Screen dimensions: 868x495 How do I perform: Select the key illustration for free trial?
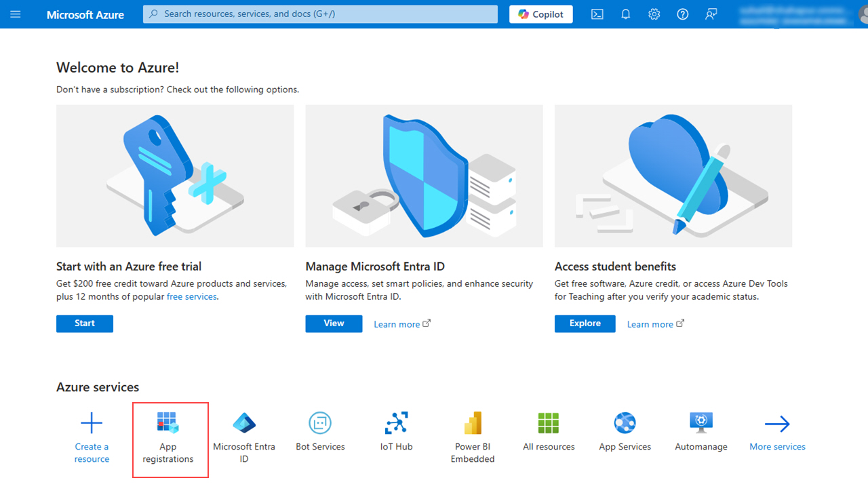(x=175, y=176)
